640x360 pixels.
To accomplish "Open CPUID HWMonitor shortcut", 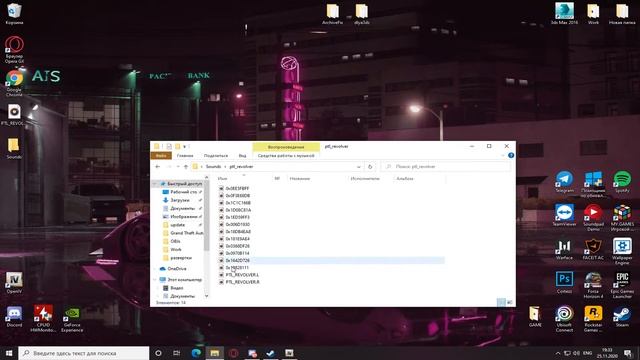I will coord(43,318).
